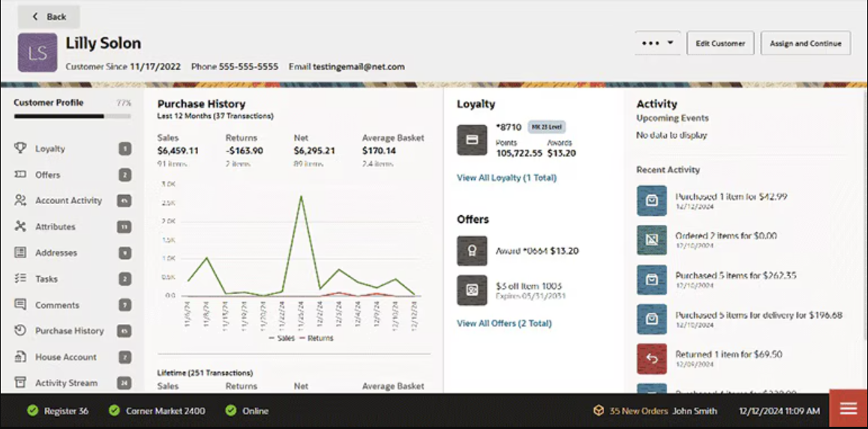Go to Purchase History sidebar item
The width and height of the screenshot is (868, 429).
pos(69,331)
